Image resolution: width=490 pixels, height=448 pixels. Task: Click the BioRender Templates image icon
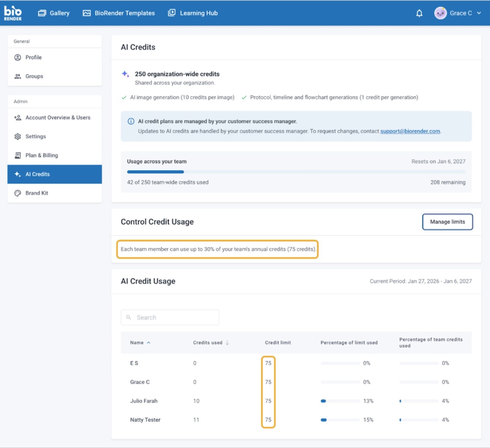[87, 13]
